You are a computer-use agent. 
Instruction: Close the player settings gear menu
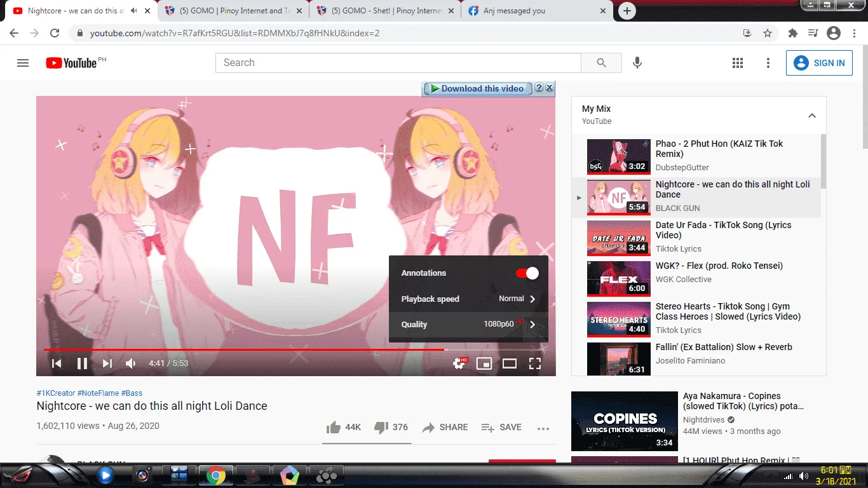tap(459, 363)
